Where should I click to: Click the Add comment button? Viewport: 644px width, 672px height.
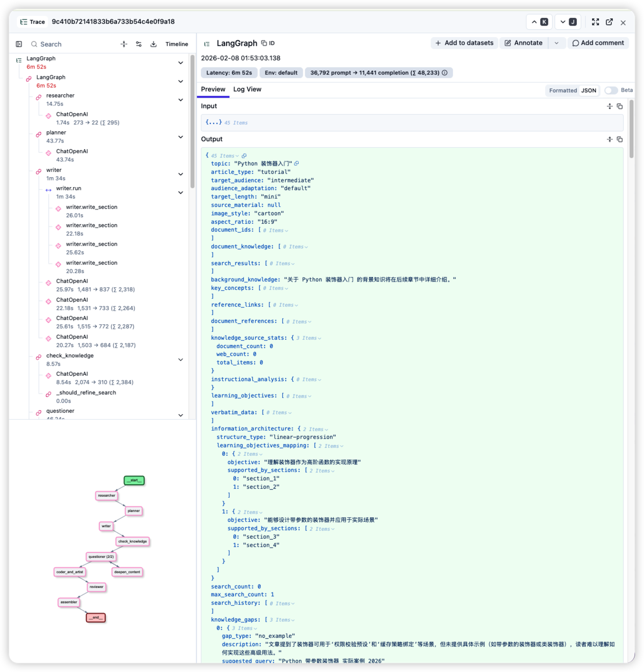coord(598,43)
